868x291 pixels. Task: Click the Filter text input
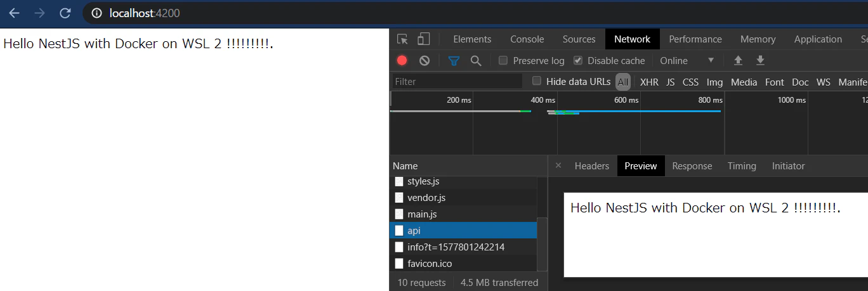457,81
